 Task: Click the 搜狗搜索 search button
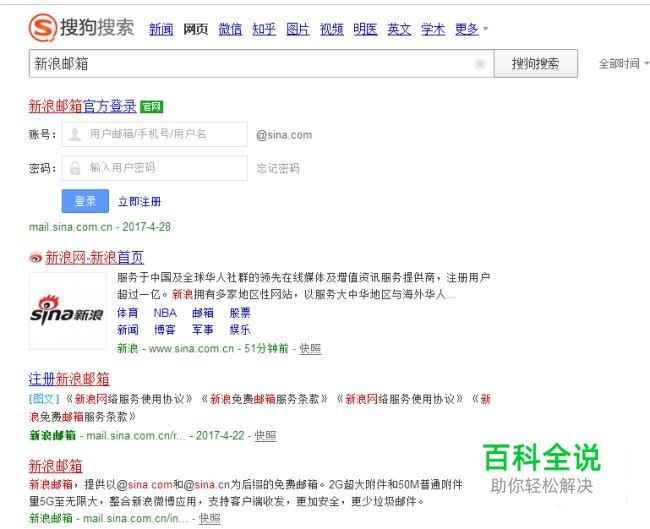click(x=536, y=63)
